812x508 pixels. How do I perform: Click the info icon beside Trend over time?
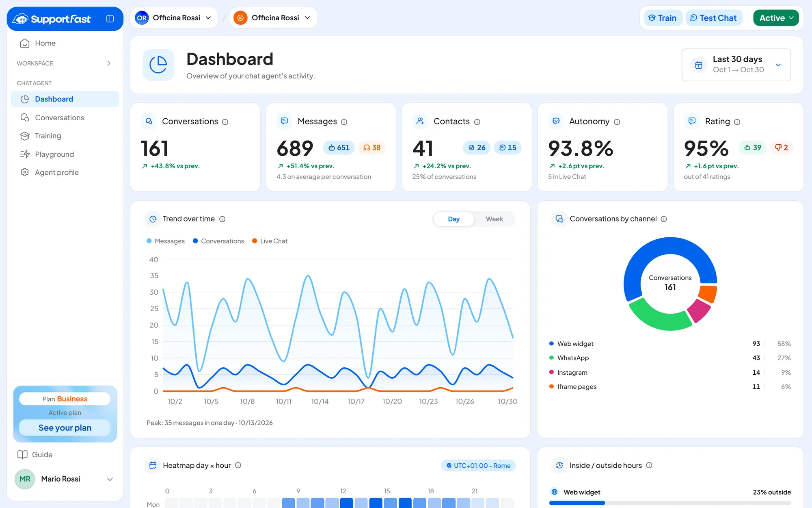pos(222,219)
